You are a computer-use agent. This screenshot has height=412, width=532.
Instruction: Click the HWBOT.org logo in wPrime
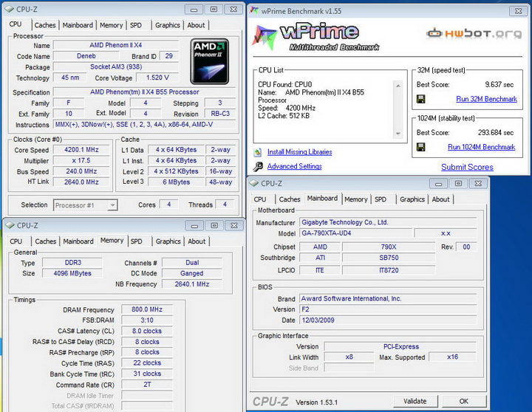474,33
